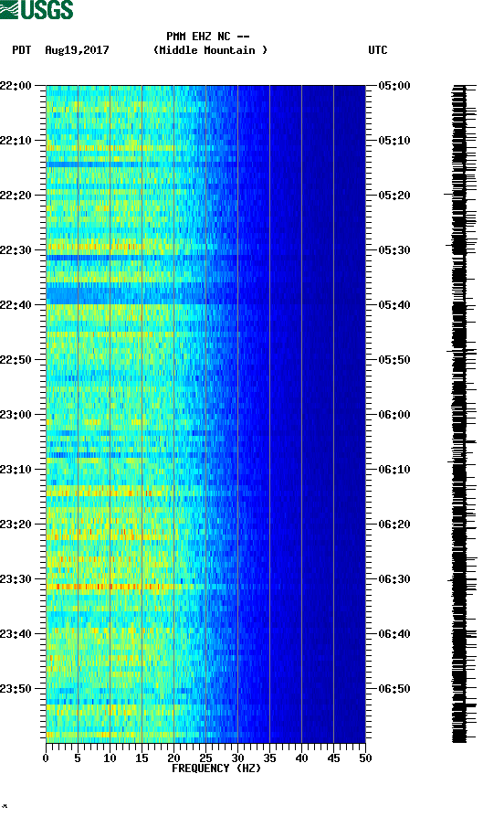Click the '23:00' PDT time label

click(x=16, y=415)
